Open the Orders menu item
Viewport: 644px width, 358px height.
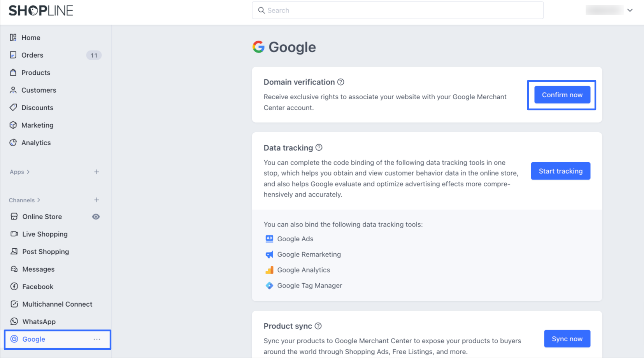[32, 55]
